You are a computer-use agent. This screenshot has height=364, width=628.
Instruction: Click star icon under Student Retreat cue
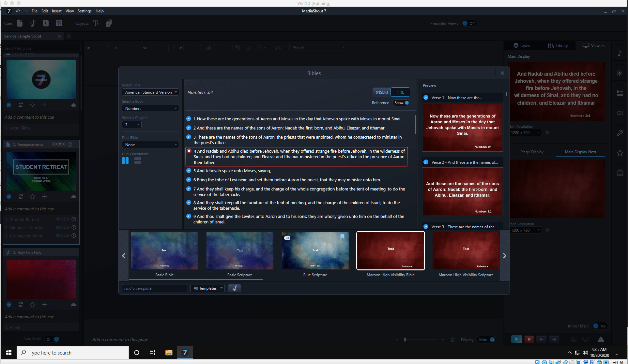tap(32, 197)
